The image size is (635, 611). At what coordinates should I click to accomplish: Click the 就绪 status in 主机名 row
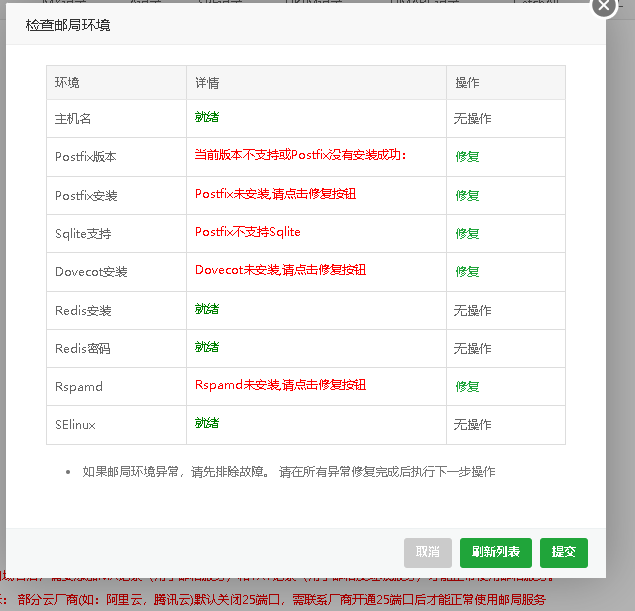(x=207, y=117)
